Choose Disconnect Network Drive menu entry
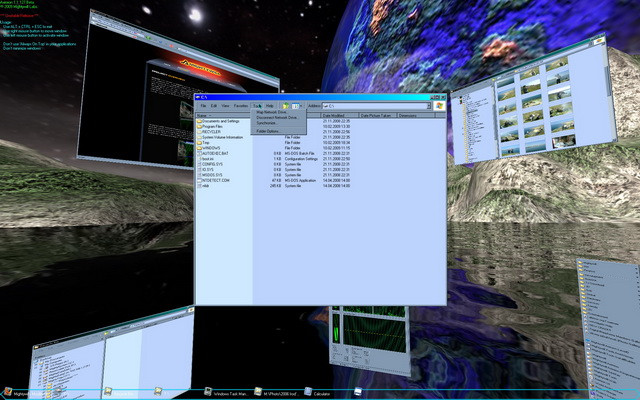This screenshot has height=400, width=640. click(x=277, y=118)
